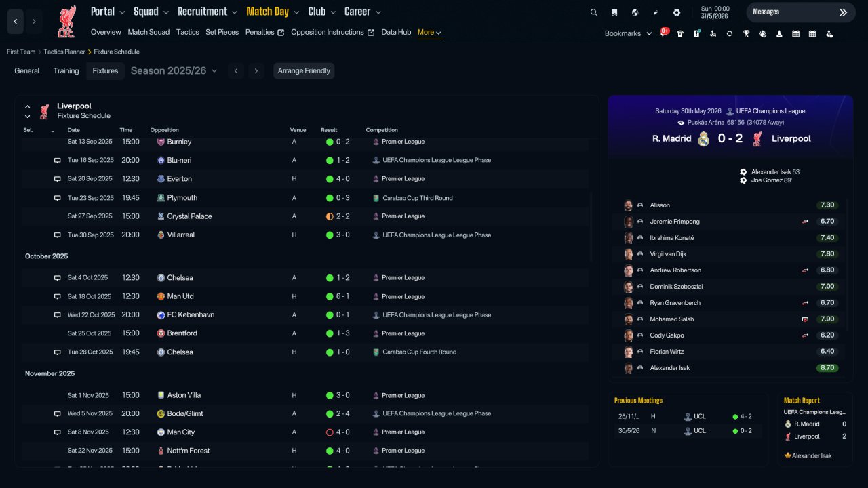The image size is (868, 488).
Task: Open the world globe icon
Action: [635, 12]
